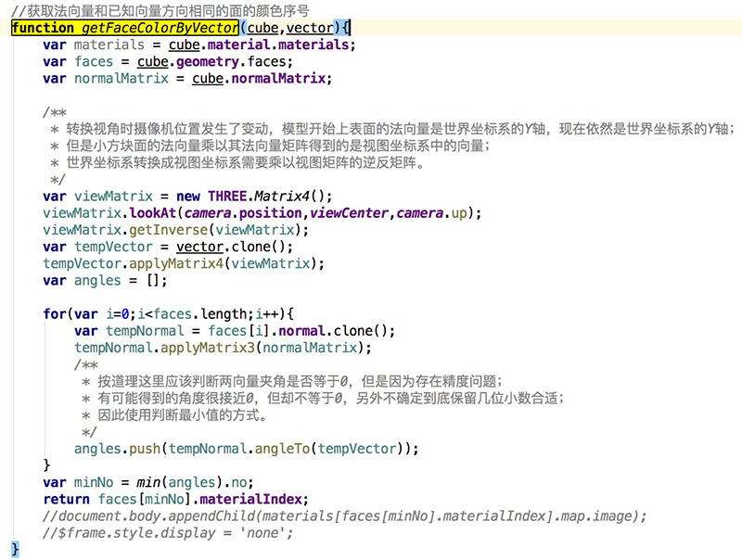Click the 'function' keyword on the highlighted line

43,28
